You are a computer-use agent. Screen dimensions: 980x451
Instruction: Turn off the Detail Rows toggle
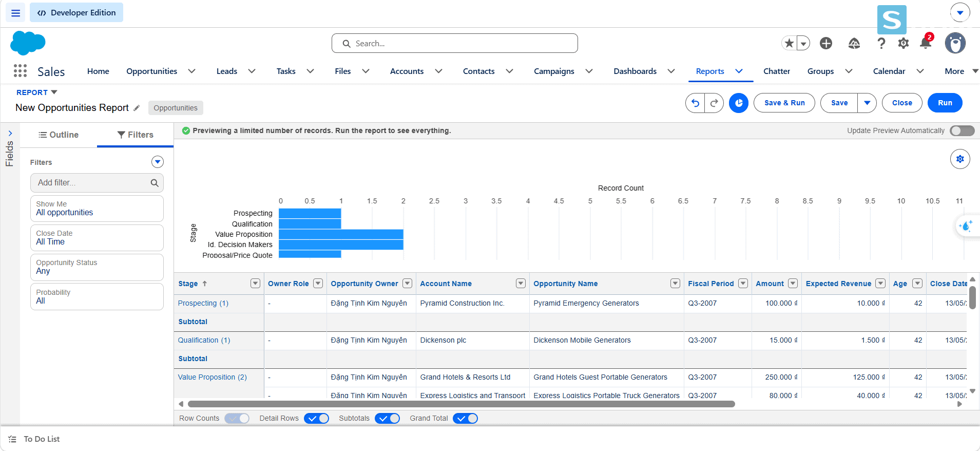[x=317, y=418]
